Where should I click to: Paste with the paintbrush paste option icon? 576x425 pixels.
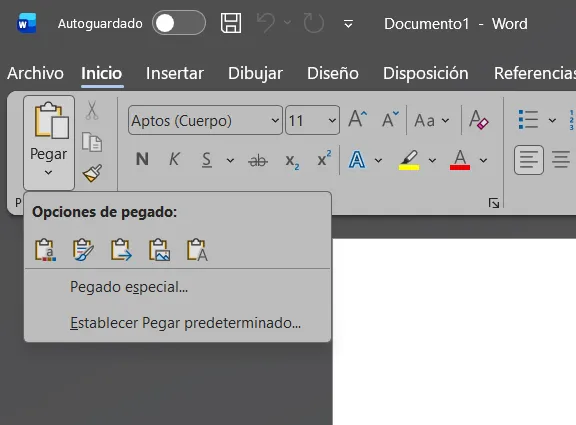point(83,250)
